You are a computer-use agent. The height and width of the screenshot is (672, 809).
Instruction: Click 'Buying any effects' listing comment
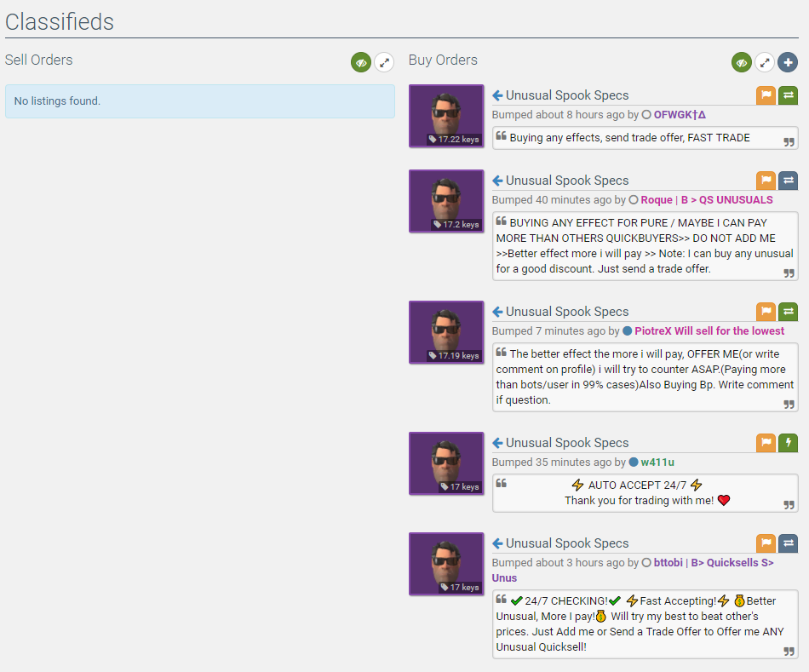(x=645, y=138)
